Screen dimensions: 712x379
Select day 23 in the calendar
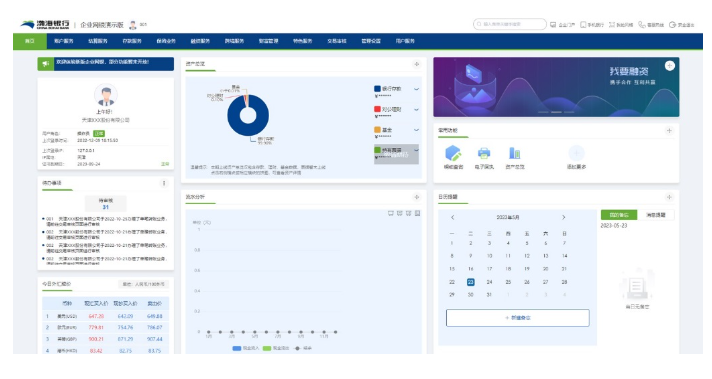(470, 282)
